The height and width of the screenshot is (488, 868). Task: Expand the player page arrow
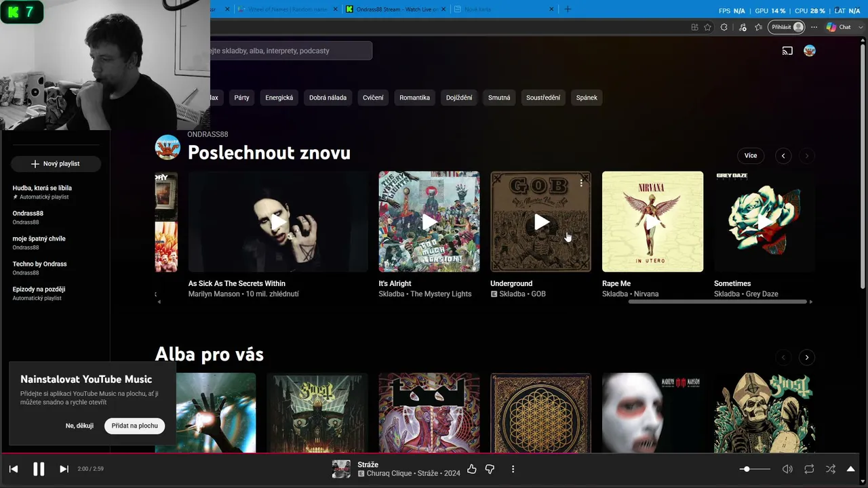click(x=851, y=469)
